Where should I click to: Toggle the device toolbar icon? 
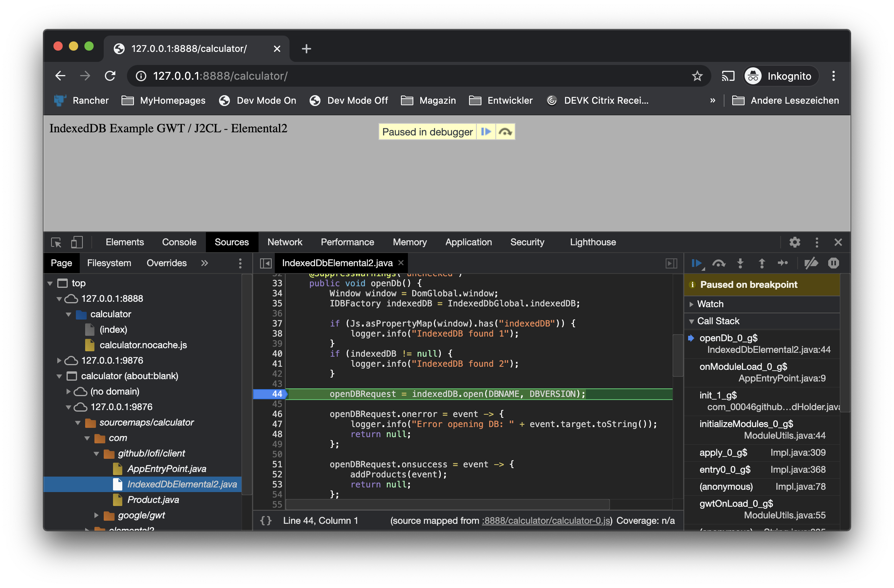pyautogui.click(x=77, y=243)
